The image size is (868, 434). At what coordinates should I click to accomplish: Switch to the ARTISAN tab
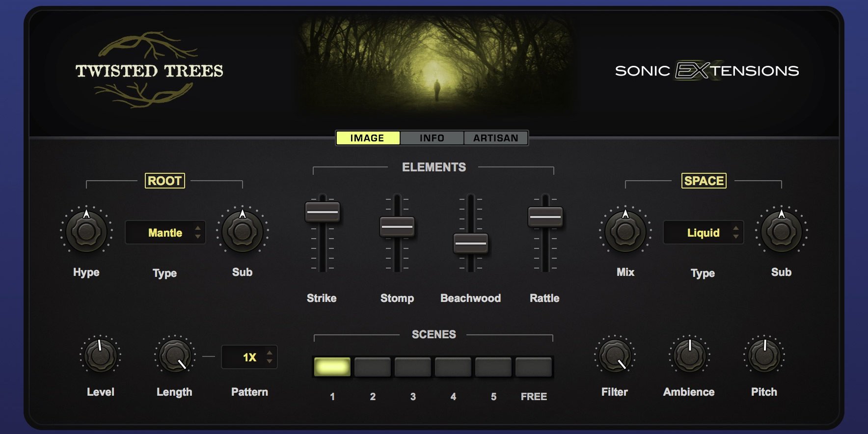[495, 138]
